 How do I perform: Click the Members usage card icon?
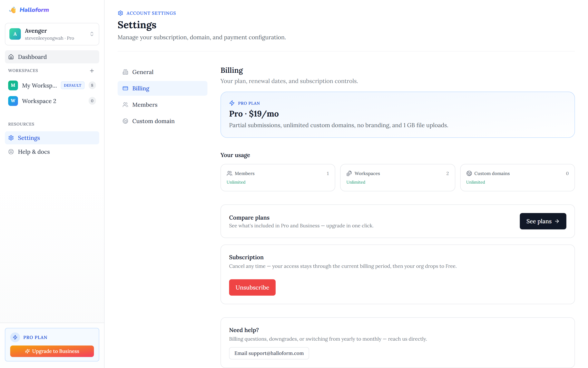tap(229, 173)
